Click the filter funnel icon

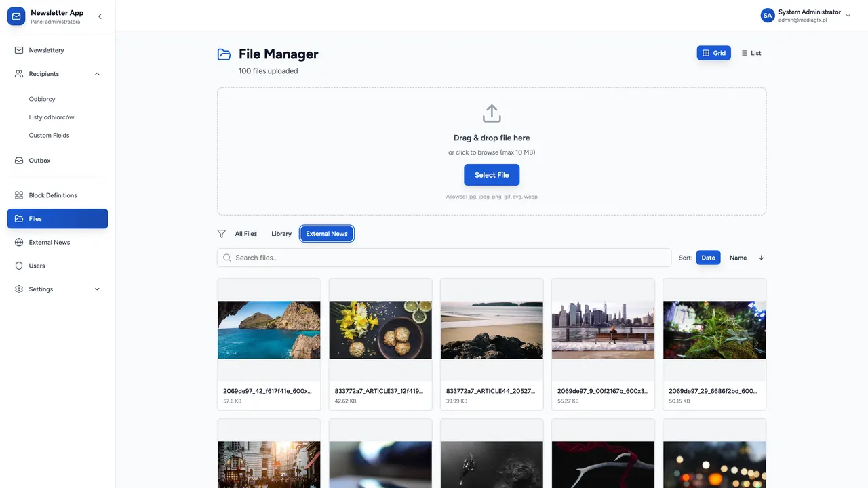[221, 234]
